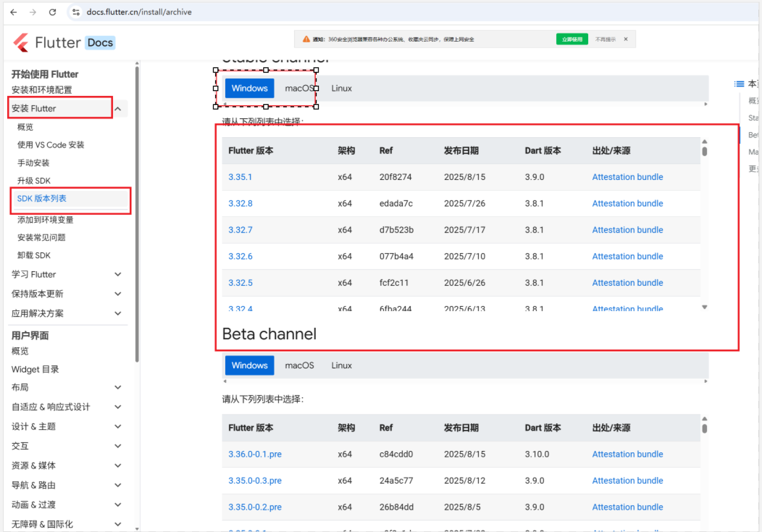762x532 pixels.
Task: Collapse the 安装 Flutter sidebar section
Action: 118,109
